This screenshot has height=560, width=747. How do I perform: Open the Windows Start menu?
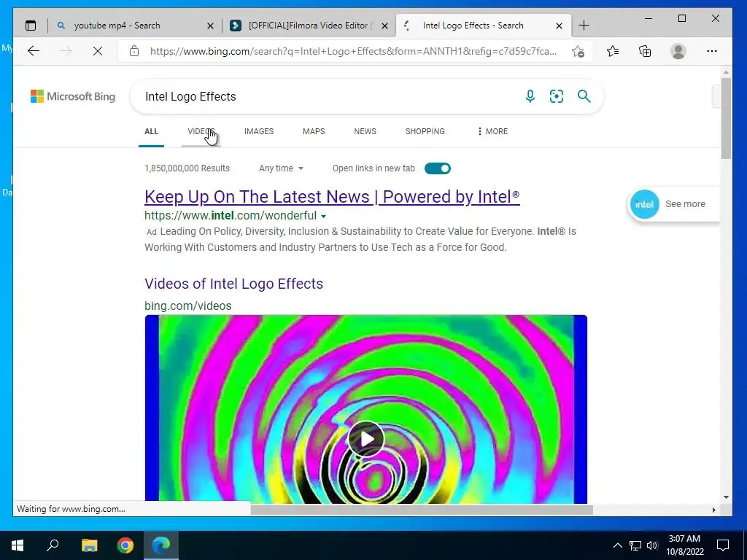click(x=18, y=545)
